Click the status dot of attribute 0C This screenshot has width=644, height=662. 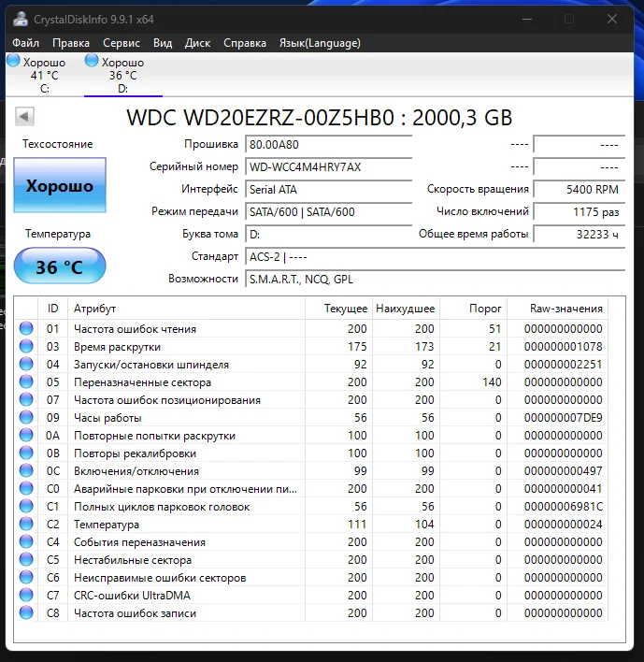coord(26,470)
